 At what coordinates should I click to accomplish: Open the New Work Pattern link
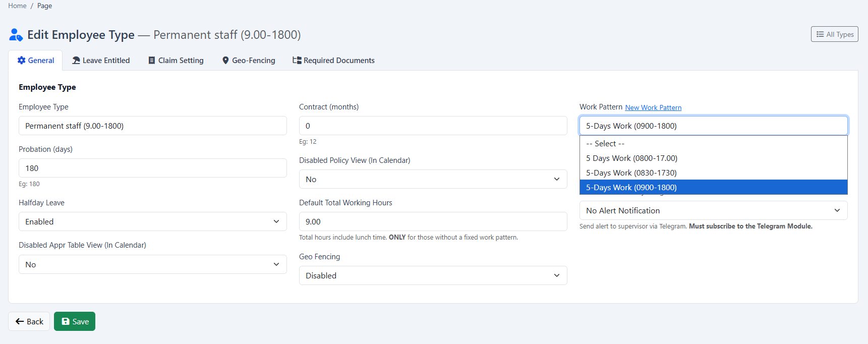tap(653, 107)
